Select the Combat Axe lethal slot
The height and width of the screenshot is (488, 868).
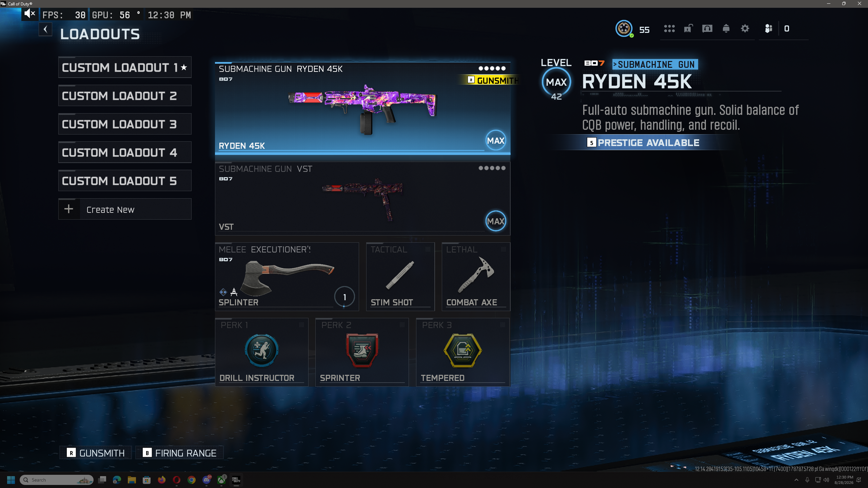click(x=476, y=277)
